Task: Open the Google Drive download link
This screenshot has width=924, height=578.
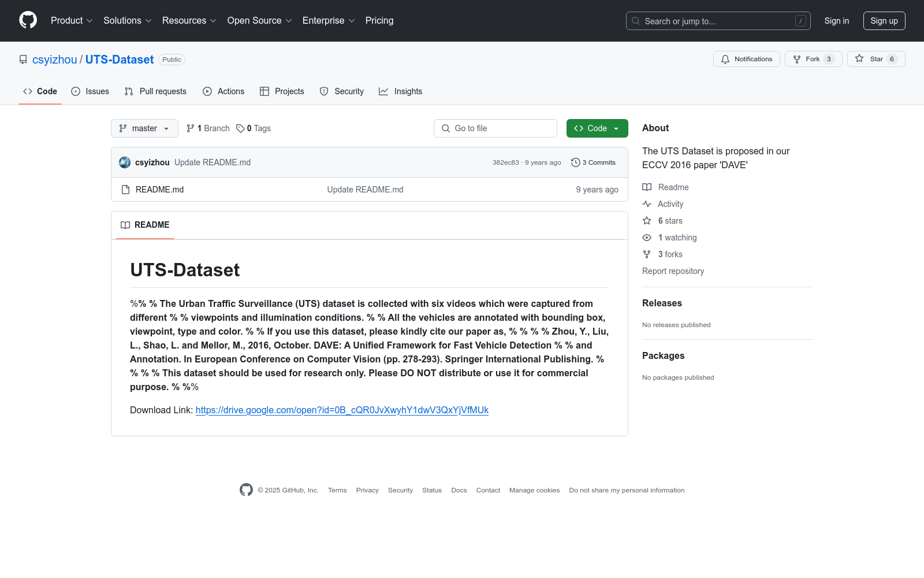Action: (x=342, y=410)
